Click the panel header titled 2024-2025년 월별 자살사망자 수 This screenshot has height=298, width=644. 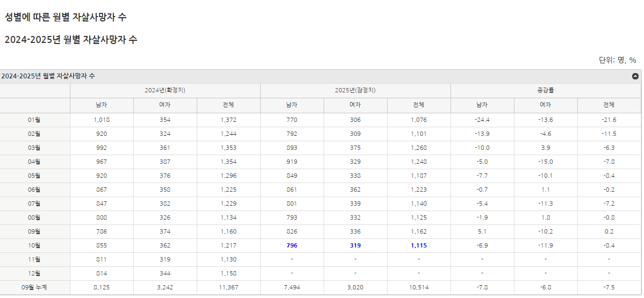48,76
